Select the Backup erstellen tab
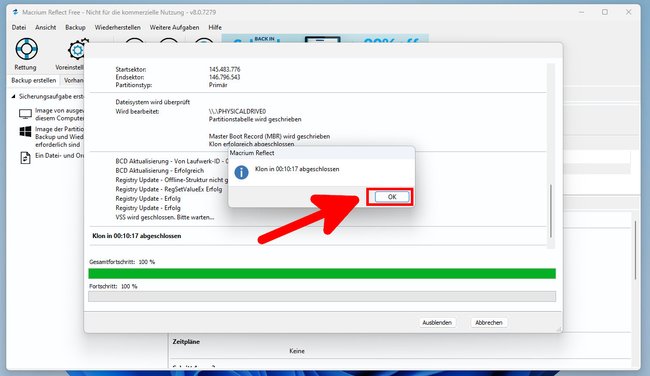Screen dimensions: 650x376 coord(34,80)
